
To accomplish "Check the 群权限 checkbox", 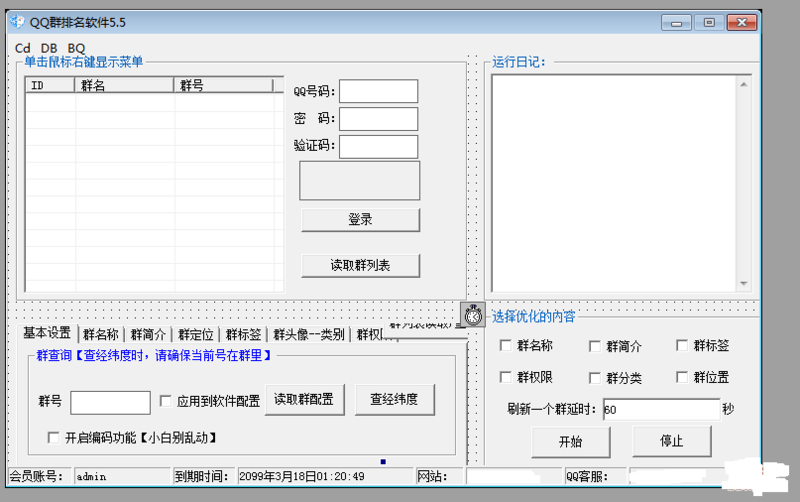I will pyautogui.click(x=506, y=377).
